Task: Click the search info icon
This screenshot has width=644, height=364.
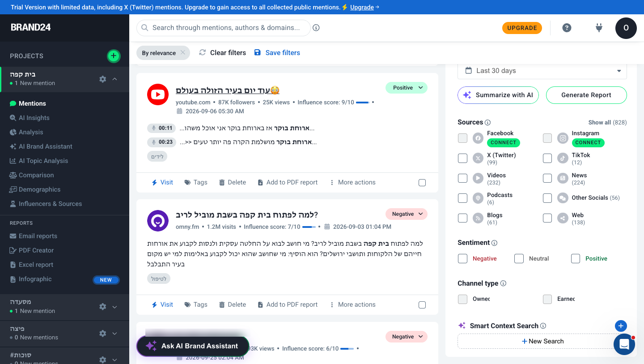Action: pos(316,28)
